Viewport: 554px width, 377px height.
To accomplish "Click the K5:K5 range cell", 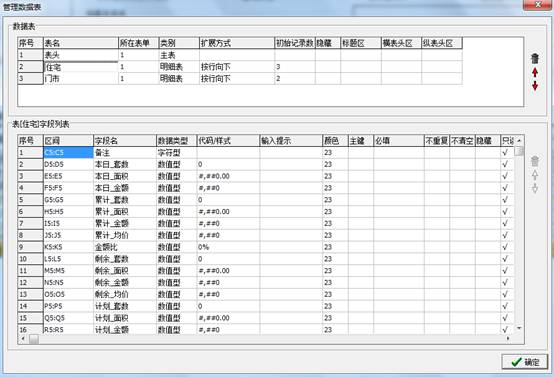I will (68, 247).
